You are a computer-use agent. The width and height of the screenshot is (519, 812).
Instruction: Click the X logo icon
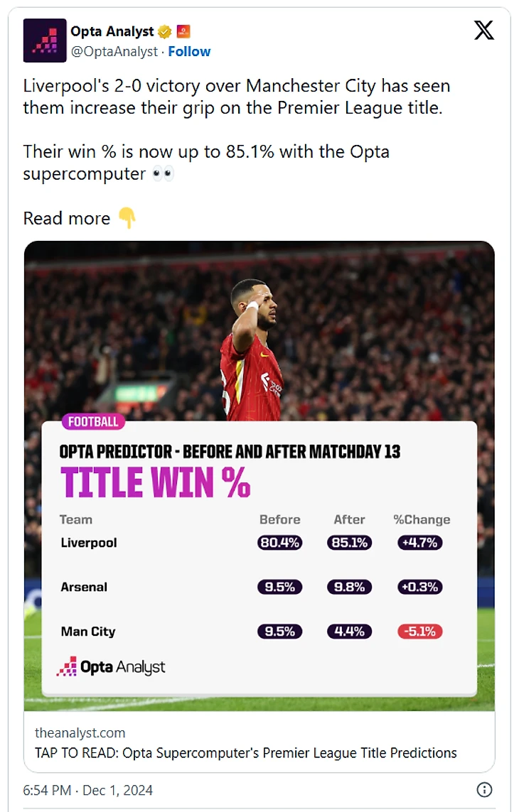[483, 30]
